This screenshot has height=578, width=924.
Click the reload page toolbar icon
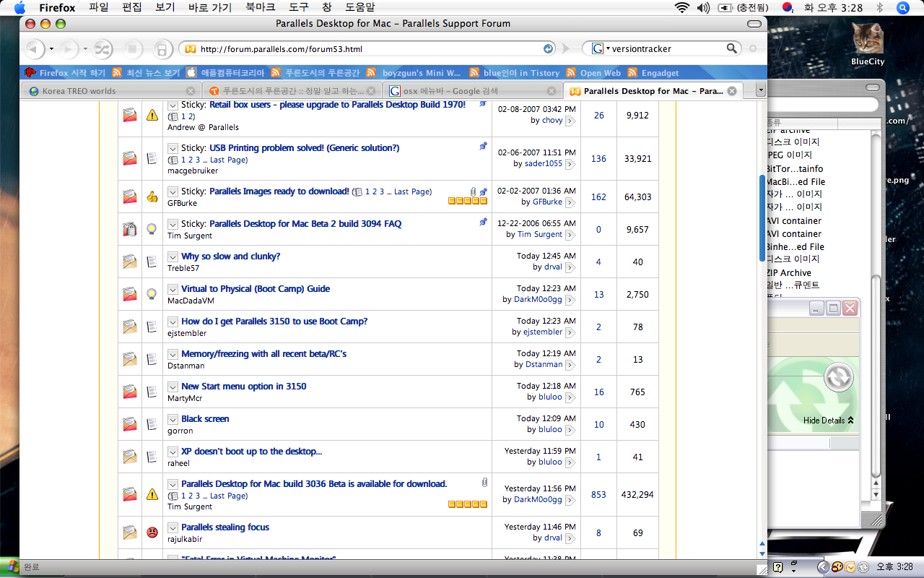coord(103,49)
